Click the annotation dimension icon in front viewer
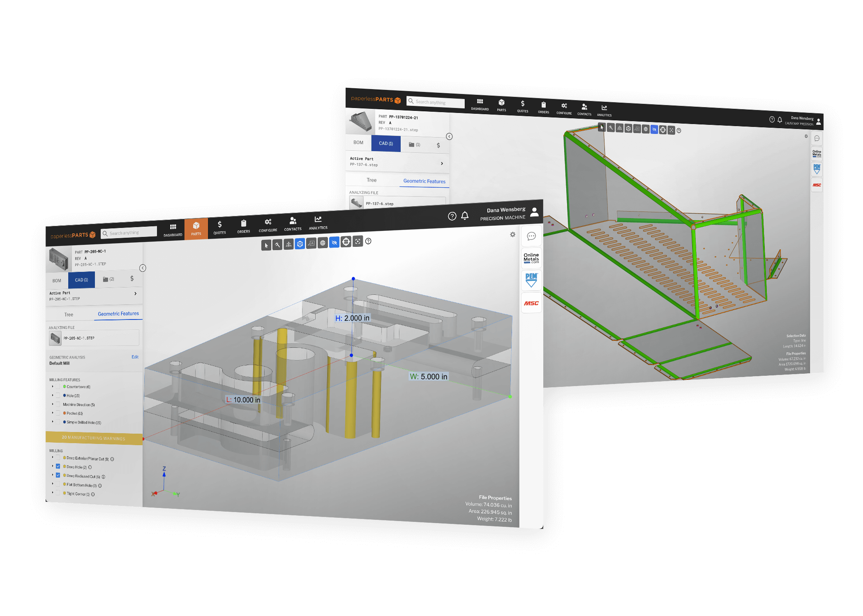Image resolution: width=863 pixels, height=616 pixels. (x=312, y=244)
